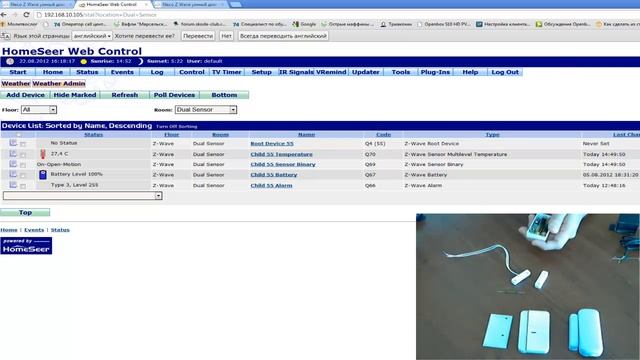640x360 pixels.
Task: Open properties icon for Child 55 Battery row
Action: (x=13, y=174)
